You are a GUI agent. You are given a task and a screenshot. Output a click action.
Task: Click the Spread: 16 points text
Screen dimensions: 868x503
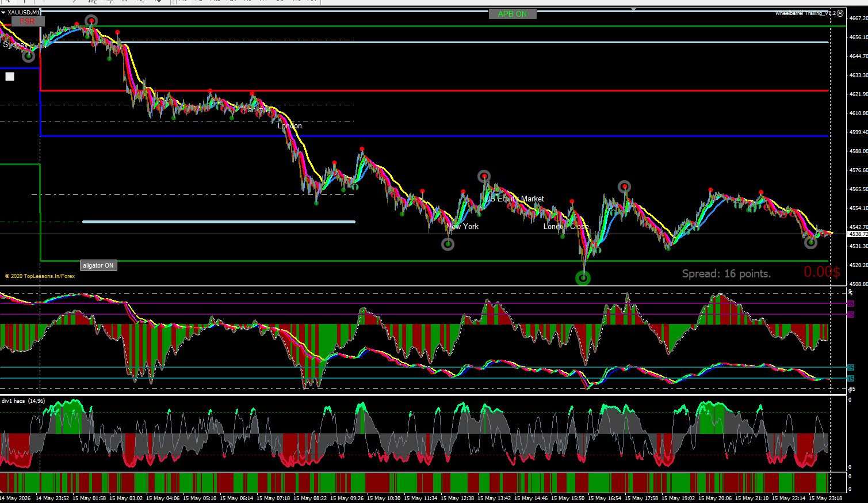click(726, 273)
